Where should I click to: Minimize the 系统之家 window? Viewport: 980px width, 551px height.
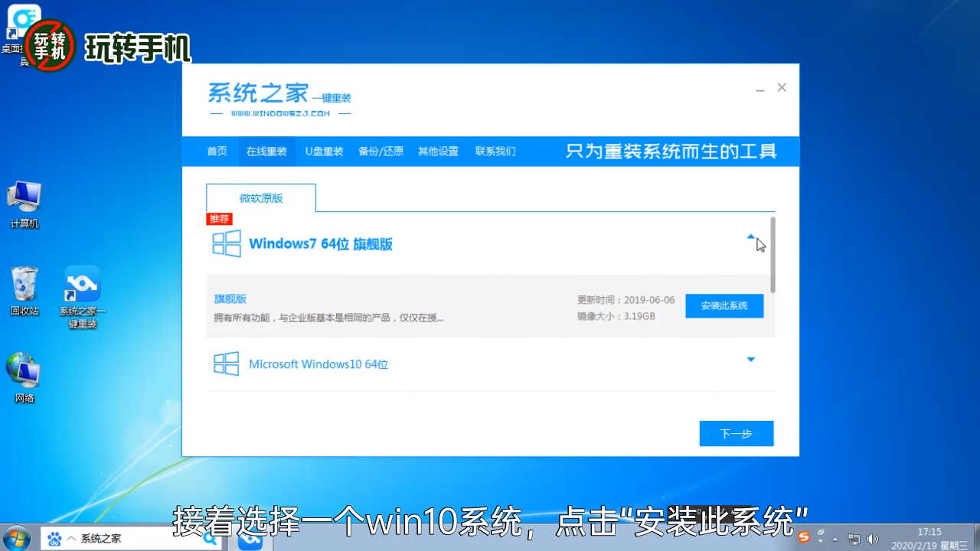coord(760,90)
